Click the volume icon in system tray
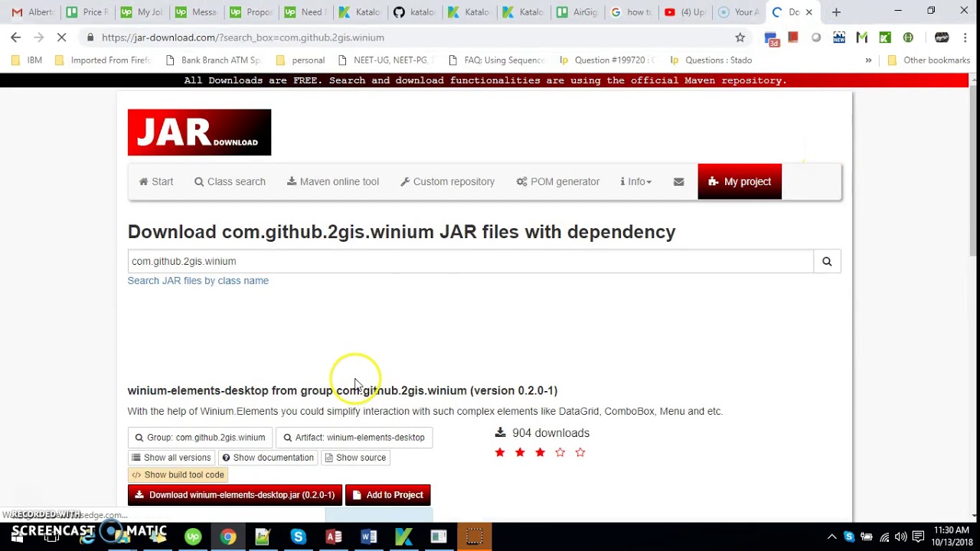This screenshot has height=551, width=980. point(901,537)
